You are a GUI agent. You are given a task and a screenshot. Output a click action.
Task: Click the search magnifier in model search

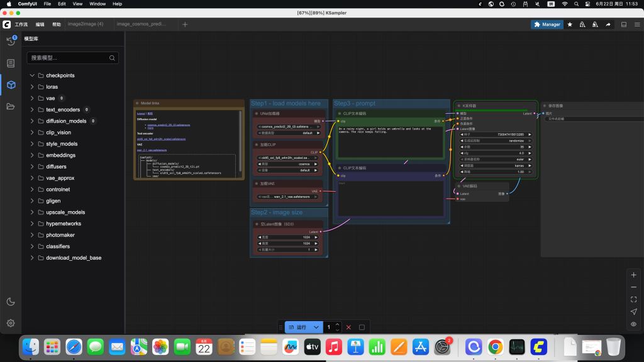(112, 58)
